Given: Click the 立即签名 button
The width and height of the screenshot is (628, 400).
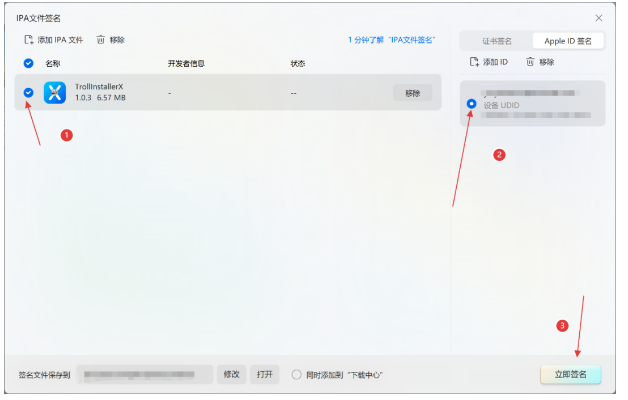Looking at the screenshot, I should [571, 375].
